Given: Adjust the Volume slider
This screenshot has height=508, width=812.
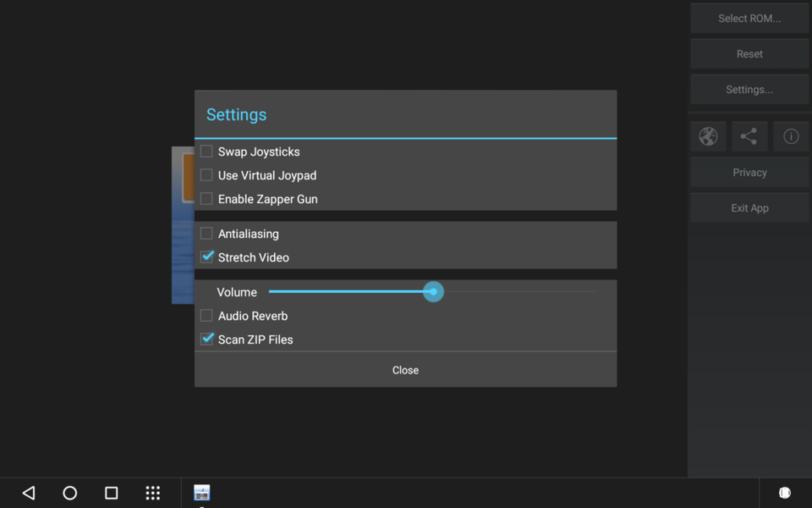Looking at the screenshot, I should tap(433, 291).
